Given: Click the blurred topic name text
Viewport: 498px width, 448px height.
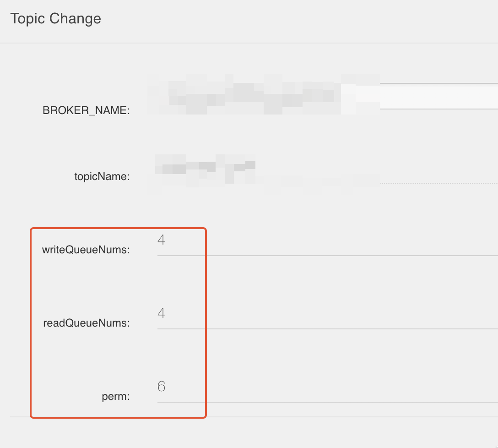Looking at the screenshot, I should coord(205,169).
